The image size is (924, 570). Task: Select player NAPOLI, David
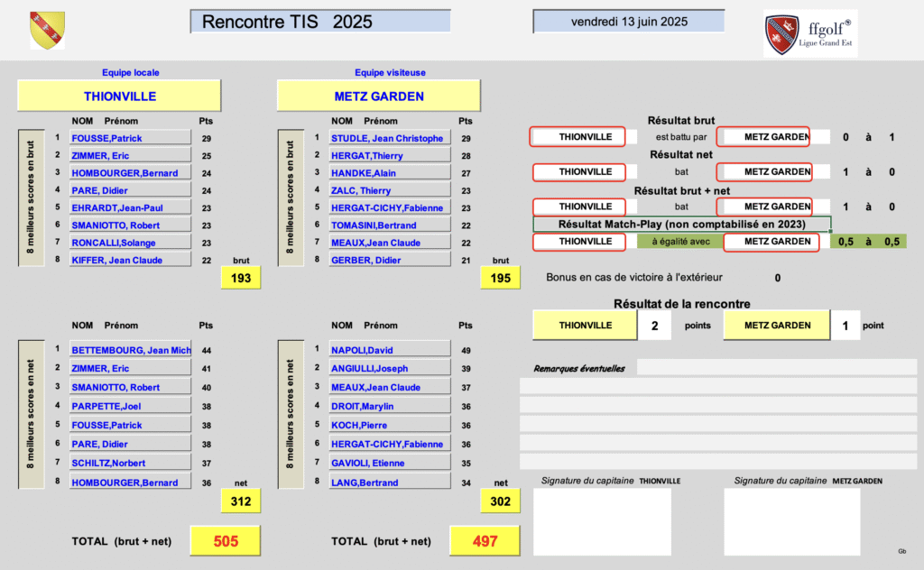[388, 350]
